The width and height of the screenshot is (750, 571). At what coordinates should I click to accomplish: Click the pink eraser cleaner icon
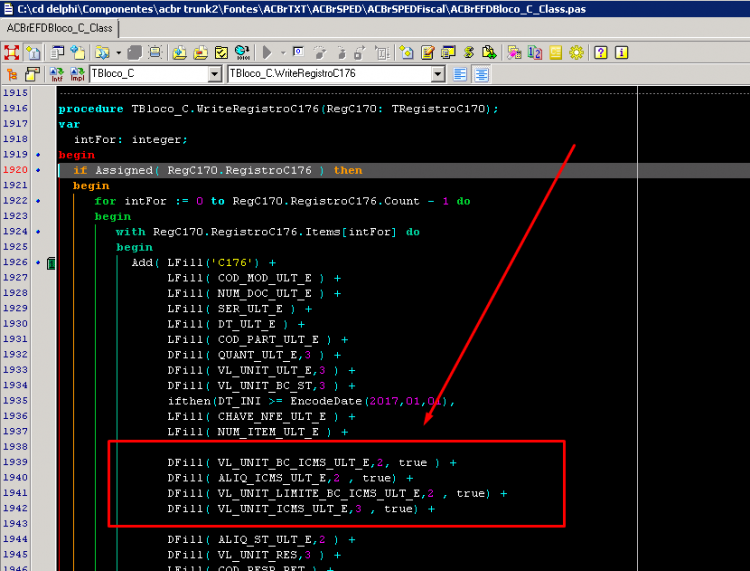click(514, 53)
